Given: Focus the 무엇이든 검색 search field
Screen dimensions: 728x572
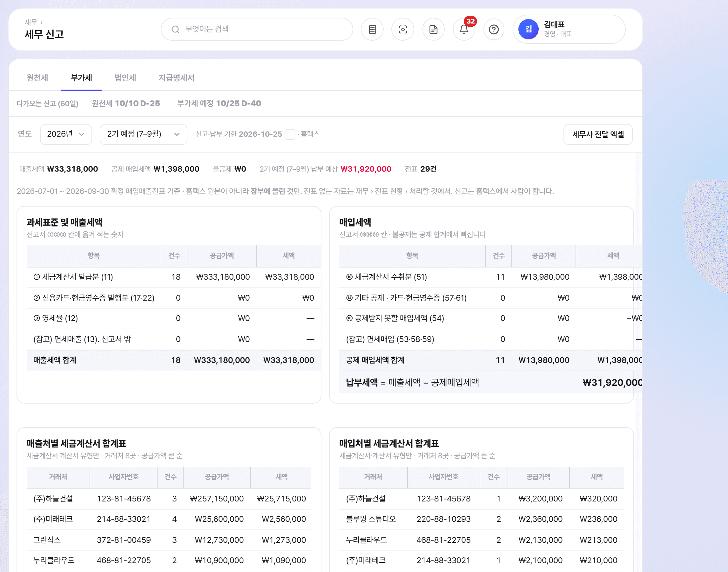Looking at the screenshot, I should (x=257, y=30).
